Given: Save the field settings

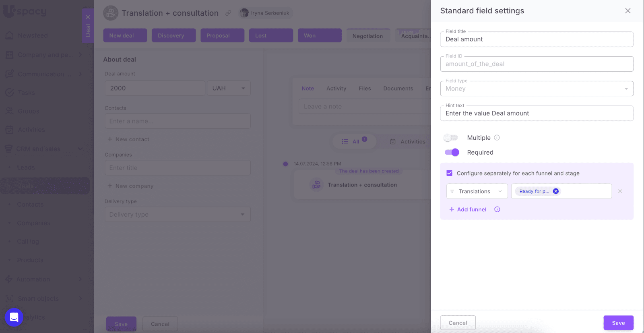Looking at the screenshot, I should 618,323.
